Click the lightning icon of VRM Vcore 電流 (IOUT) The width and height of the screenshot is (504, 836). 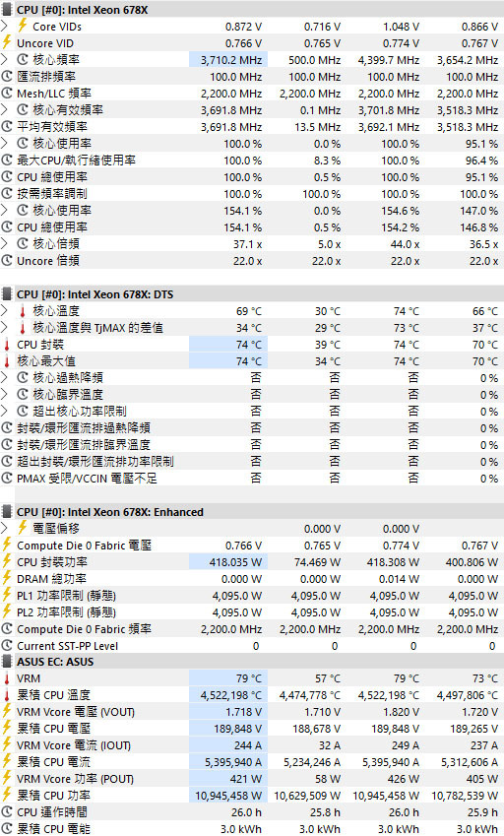(7, 745)
